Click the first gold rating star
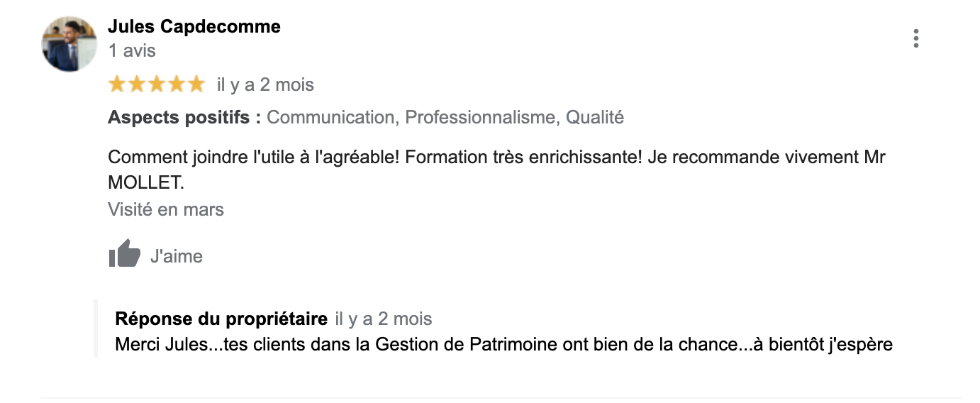 (117, 85)
